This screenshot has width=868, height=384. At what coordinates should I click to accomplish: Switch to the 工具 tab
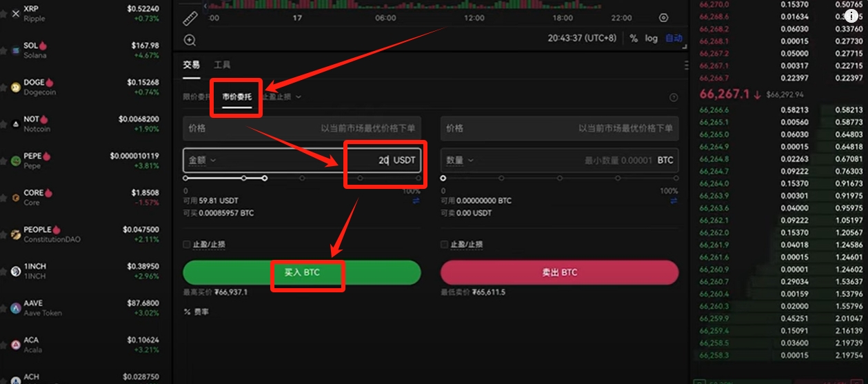pos(222,65)
